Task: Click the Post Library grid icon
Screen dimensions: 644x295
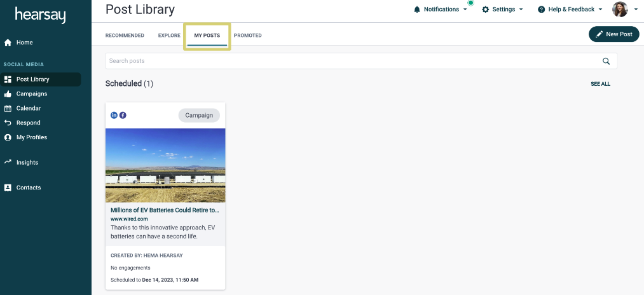Action: tap(8, 79)
